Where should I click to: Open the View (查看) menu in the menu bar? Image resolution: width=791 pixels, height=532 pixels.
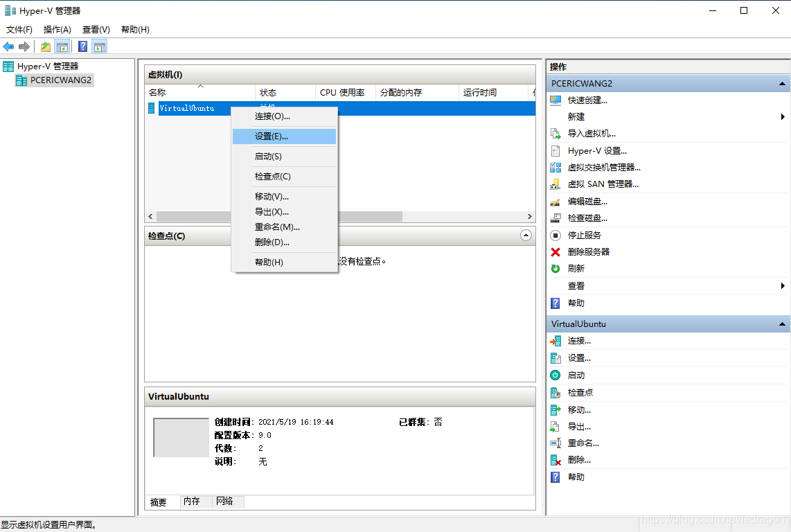coord(96,30)
